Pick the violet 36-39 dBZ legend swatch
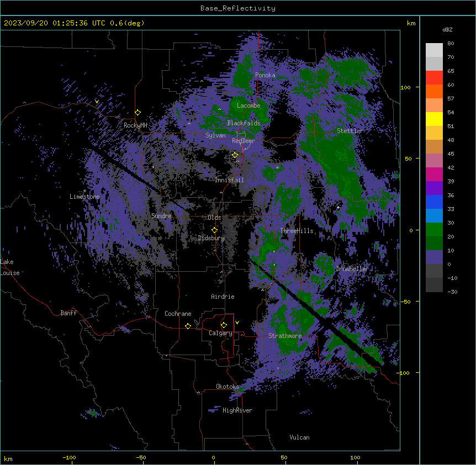Image resolution: width=476 pixels, height=465 pixels. [x=434, y=188]
